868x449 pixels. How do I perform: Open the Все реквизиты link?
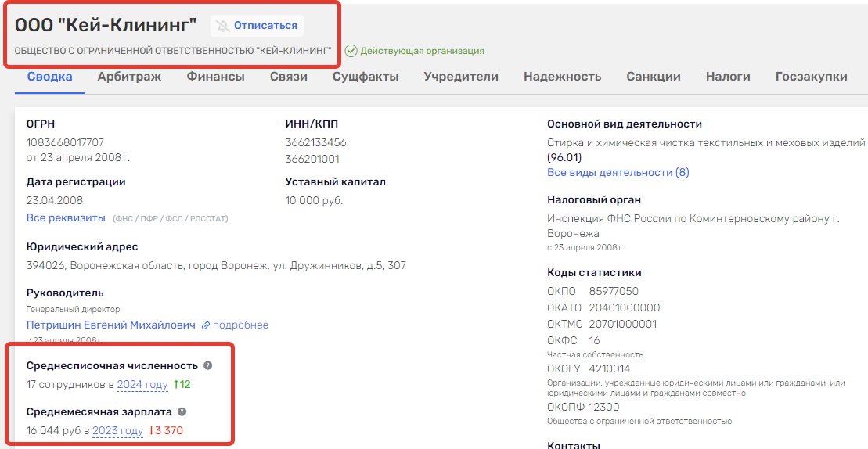point(66,218)
